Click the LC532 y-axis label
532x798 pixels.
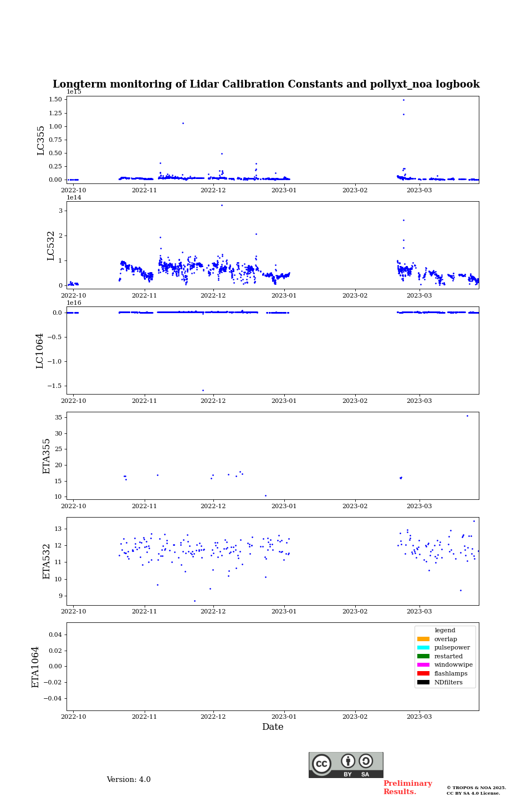pos(51,245)
